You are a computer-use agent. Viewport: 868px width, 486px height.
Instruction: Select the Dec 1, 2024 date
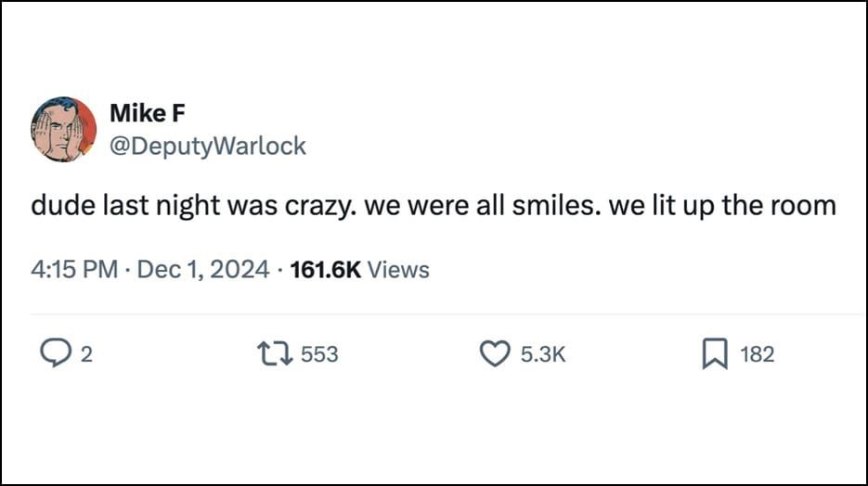tap(203, 270)
